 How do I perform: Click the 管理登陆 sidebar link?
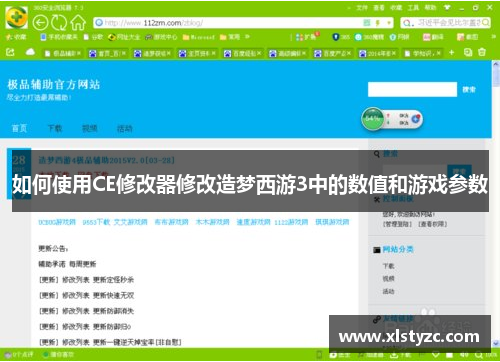(x=397, y=224)
